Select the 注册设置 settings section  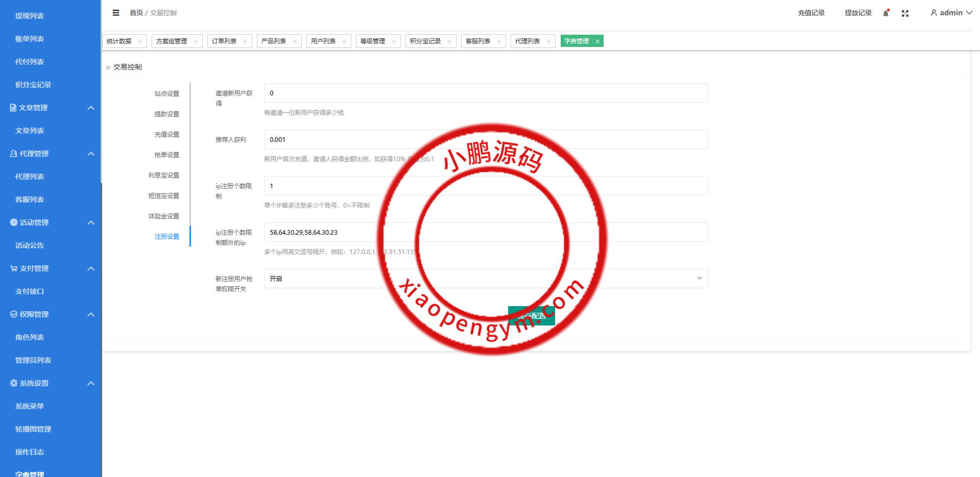click(x=166, y=236)
